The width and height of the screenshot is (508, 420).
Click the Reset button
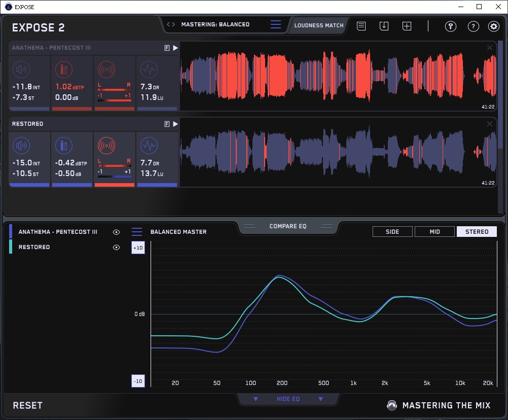tap(27, 405)
